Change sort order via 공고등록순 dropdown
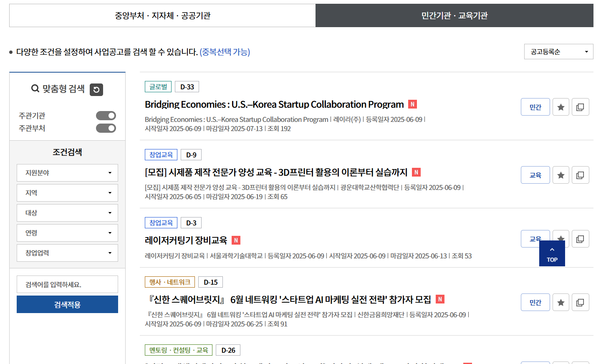The height and width of the screenshot is (364, 611). point(558,51)
